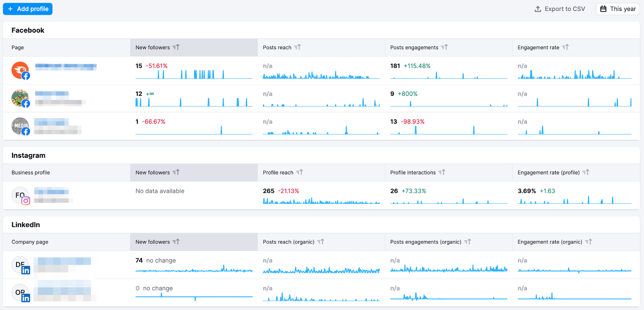Click the Facebook Posts reach sort icon
Screen dimensions: 644x310
[297, 47]
